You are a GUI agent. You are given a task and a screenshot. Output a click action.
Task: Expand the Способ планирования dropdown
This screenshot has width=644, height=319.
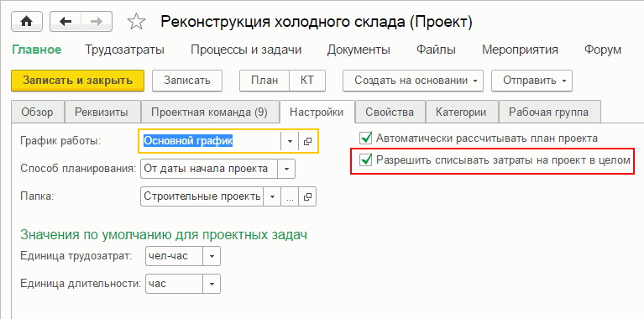point(286,169)
